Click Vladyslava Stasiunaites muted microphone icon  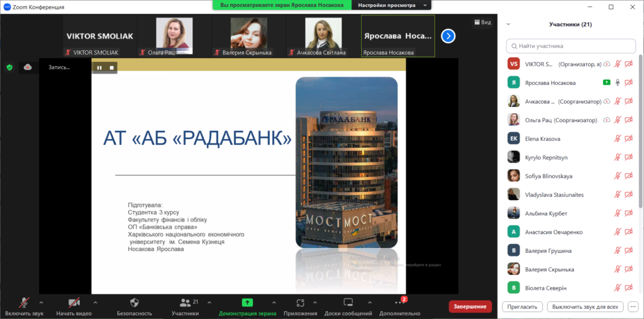tap(618, 195)
